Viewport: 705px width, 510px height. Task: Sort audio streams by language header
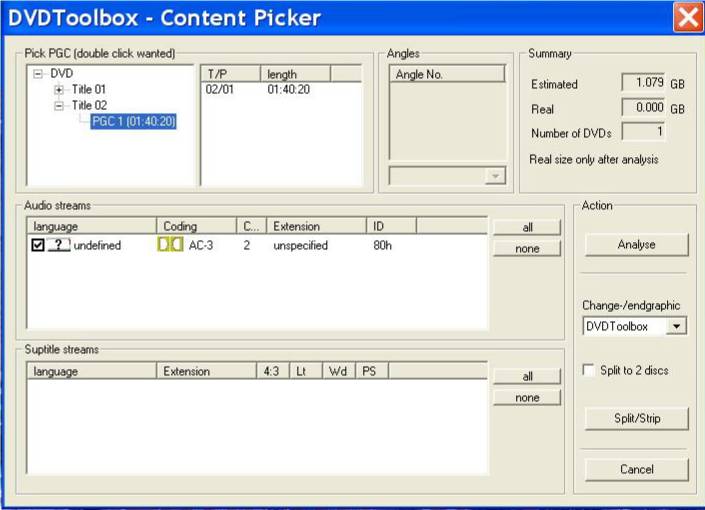[x=92, y=226]
